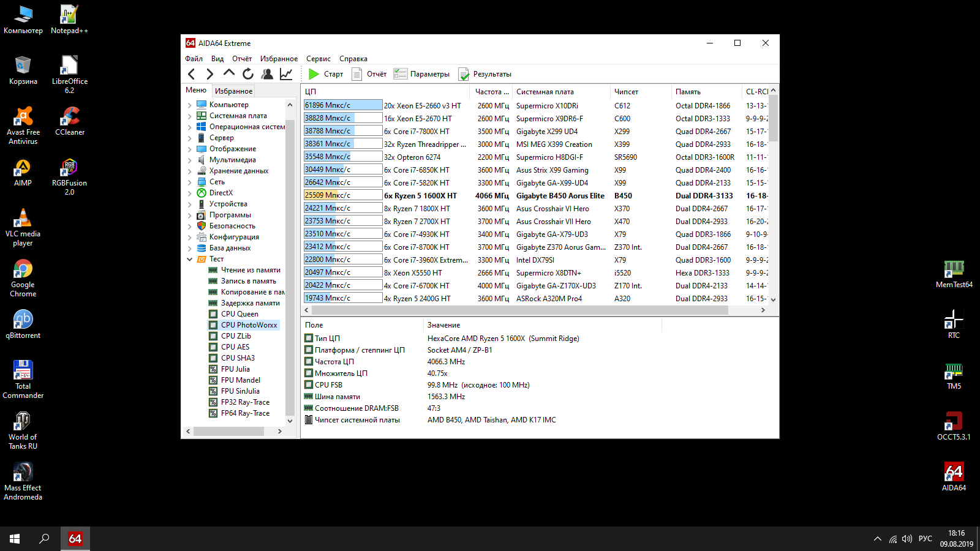The width and height of the screenshot is (980, 551).
Task: Toggle the checkbox next to Тип ЦП
Action: point(309,338)
